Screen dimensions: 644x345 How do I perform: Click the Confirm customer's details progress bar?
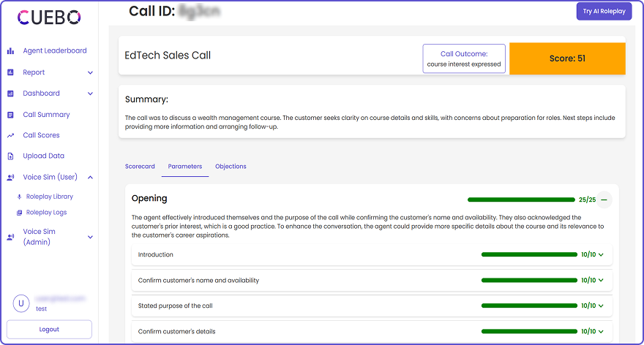[x=529, y=331]
